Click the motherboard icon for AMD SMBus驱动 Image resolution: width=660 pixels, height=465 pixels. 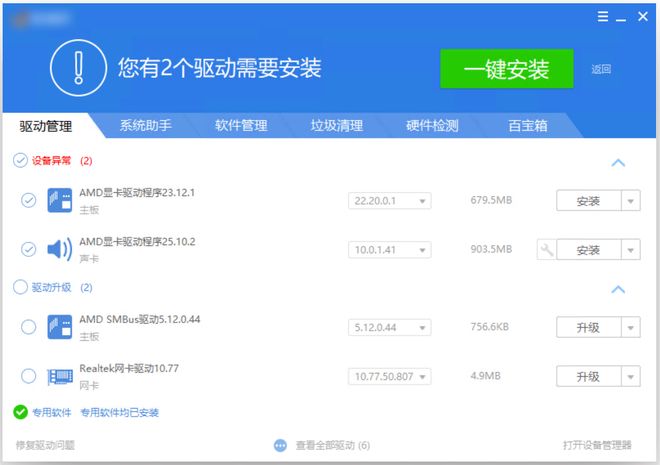point(59,327)
